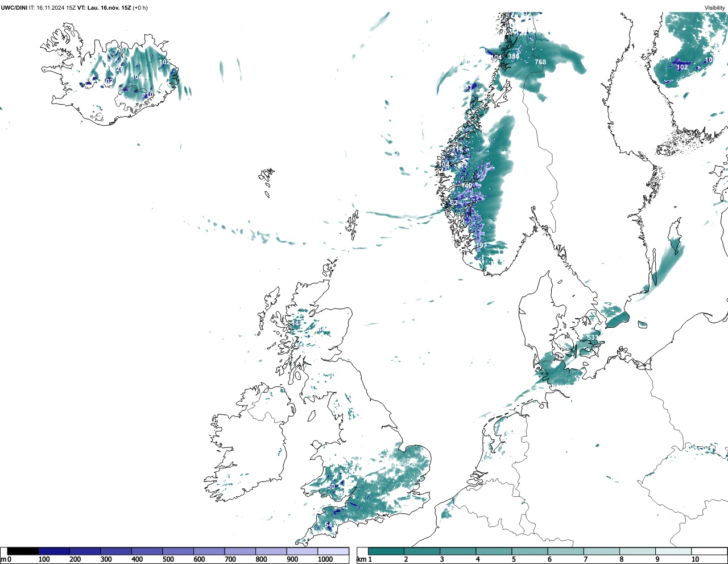This screenshot has width=728, height=564.
Task: Pick the 100–200 m dark navy swatch
Action: pyautogui.click(x=54, y=551)
